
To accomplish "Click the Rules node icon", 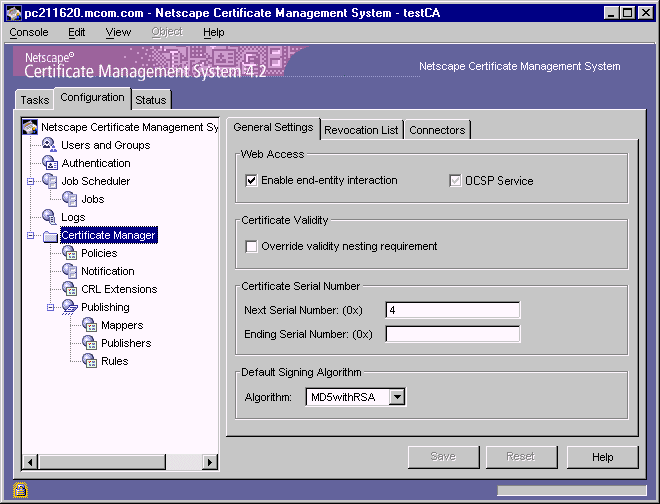I will tap(89, 361).
